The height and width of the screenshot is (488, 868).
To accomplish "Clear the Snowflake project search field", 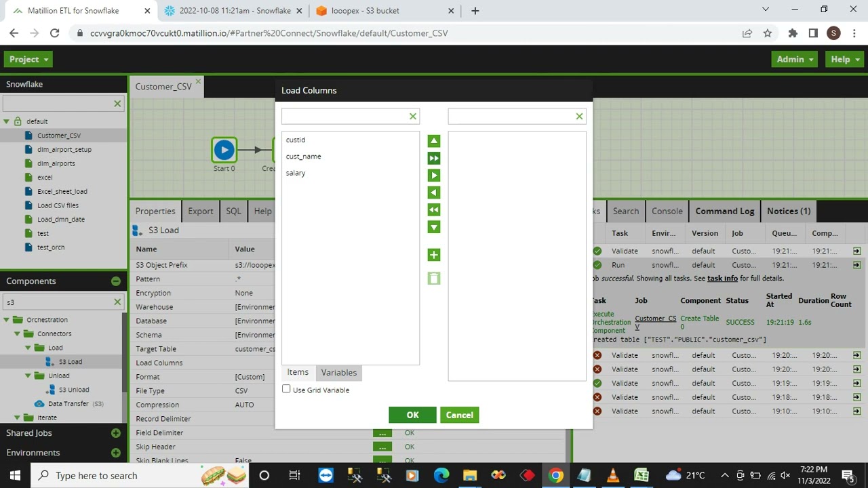I will pos(117,104).
